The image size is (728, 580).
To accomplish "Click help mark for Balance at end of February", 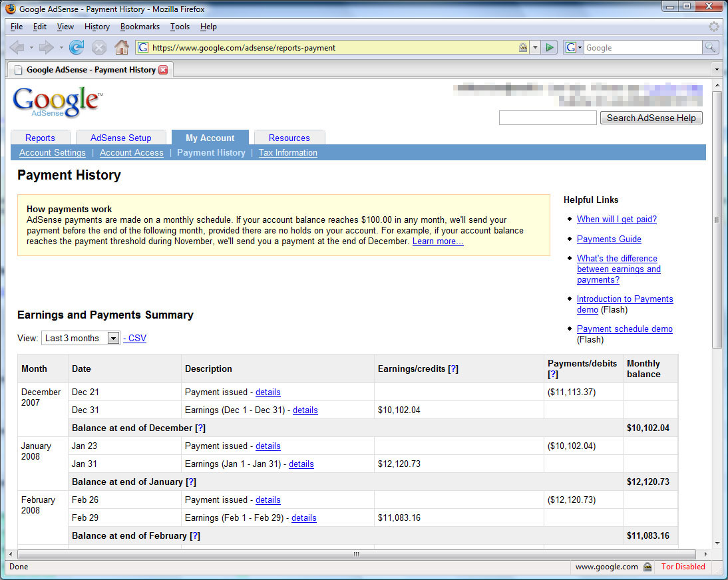I will tap(195, 535).
